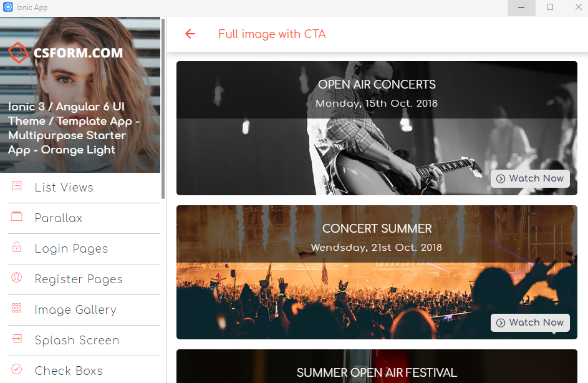Open the List Views menu item

(84, 188)
